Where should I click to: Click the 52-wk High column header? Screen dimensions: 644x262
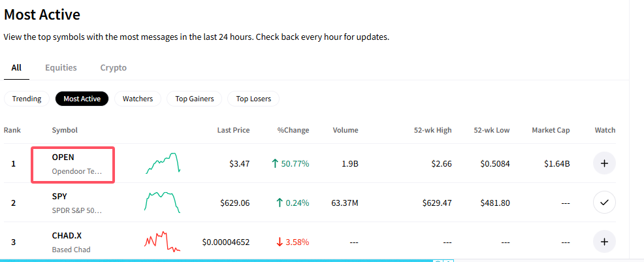point(432,130)
